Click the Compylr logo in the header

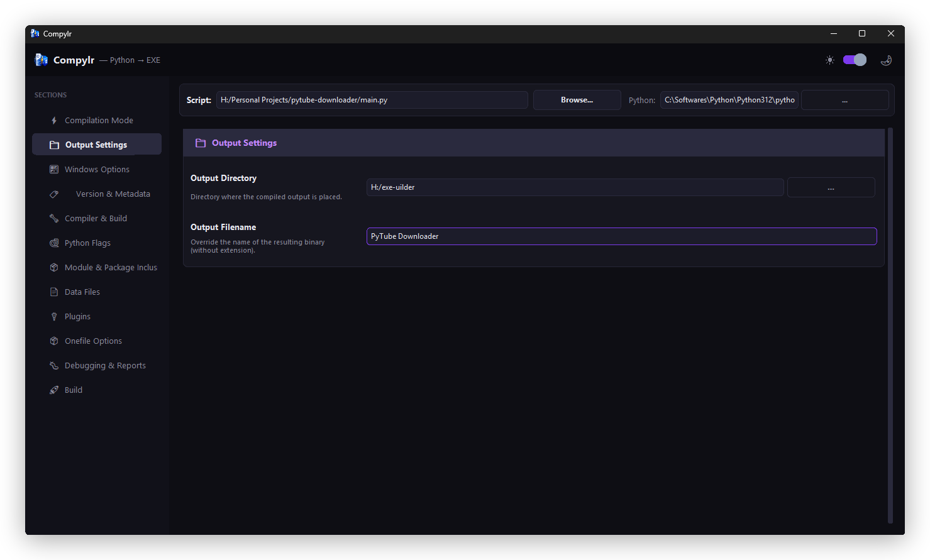point(41,60)
